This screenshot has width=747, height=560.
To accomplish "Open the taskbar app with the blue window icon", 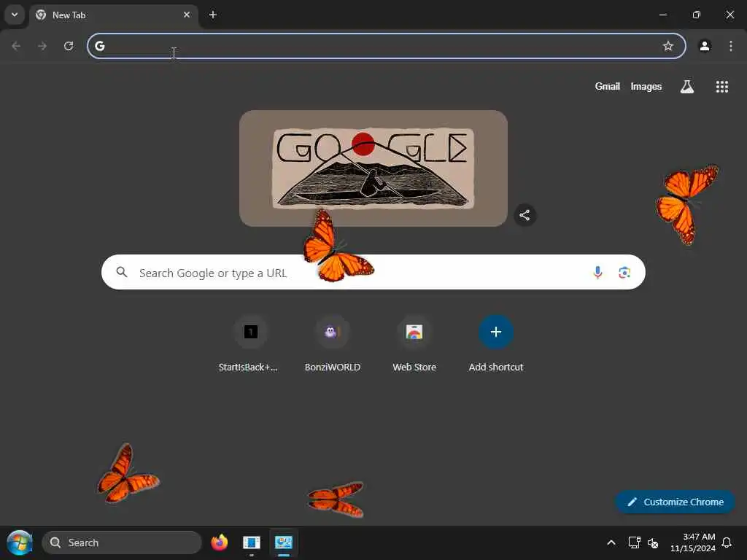I will click(x=251, y=542).
